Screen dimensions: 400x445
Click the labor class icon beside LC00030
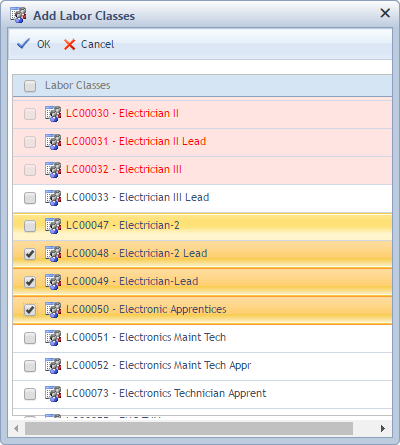53,114
